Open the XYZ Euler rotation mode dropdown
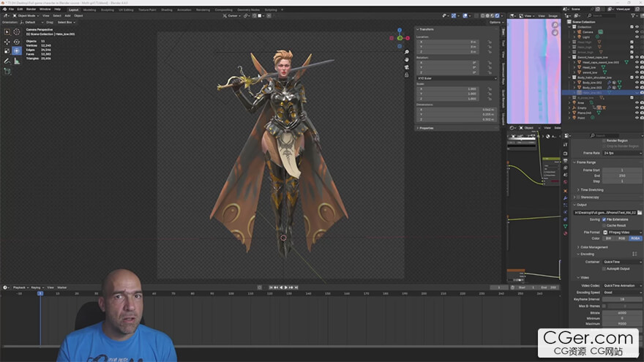Image resolution: width=644 pixels, height=362 pixels. [457, 78]
